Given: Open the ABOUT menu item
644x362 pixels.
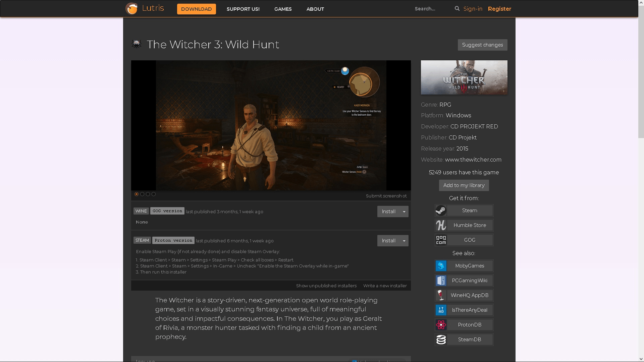Looking at the screenshot, I should (x=315, y=9).
